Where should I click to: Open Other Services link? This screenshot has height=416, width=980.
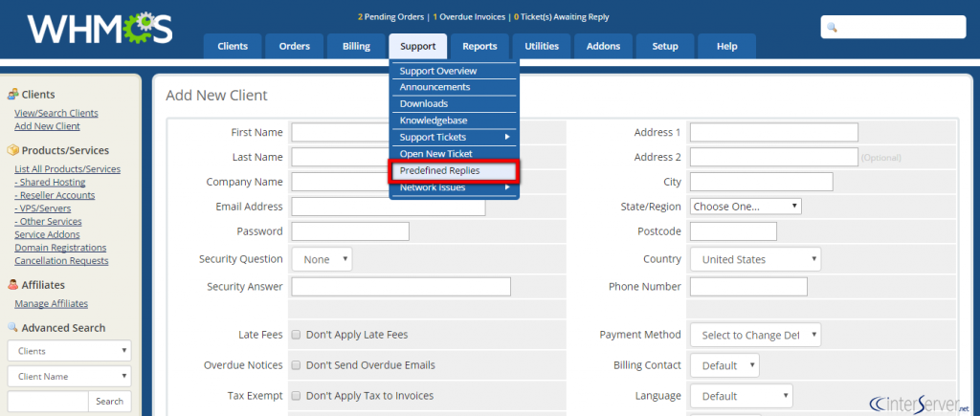(48, 222)
